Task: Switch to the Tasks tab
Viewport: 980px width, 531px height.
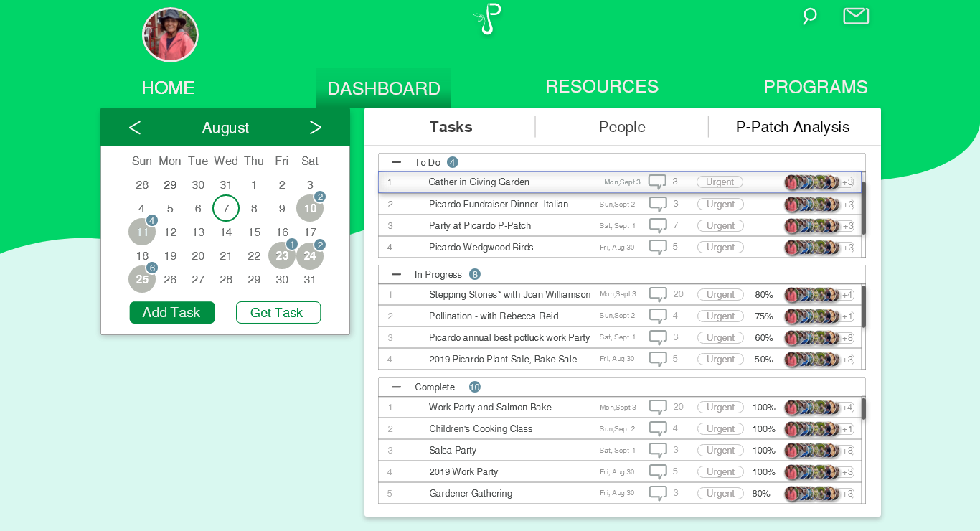Action: click(x=451, y=127)
